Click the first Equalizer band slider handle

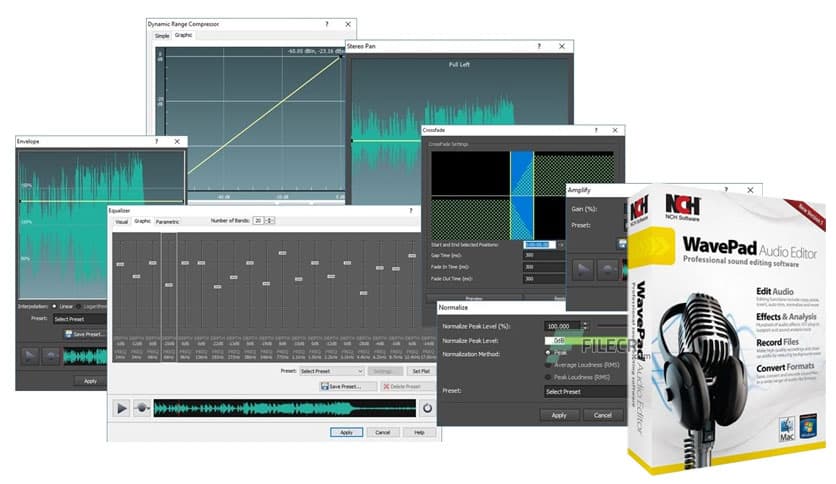[x=120, y=265]
